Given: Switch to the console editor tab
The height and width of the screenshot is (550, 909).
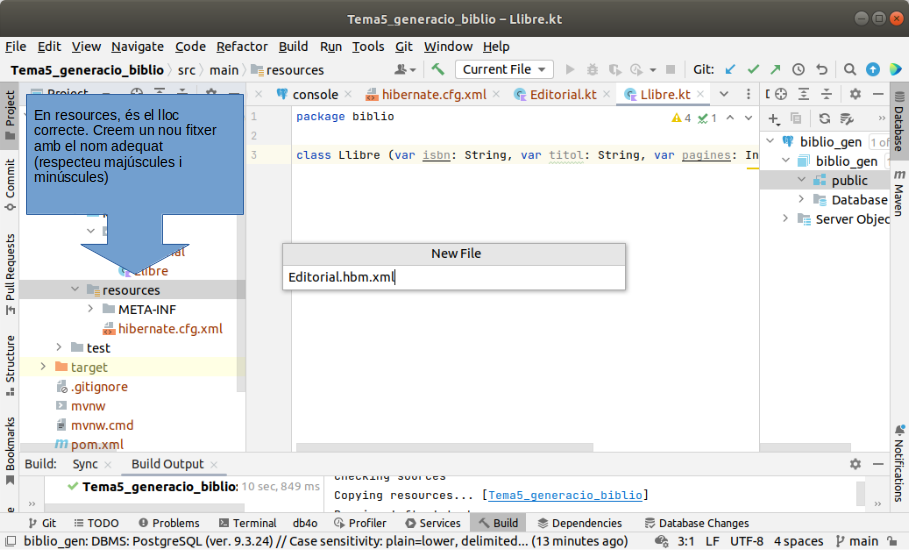Looking at the screenshot, I should point(315,94).
